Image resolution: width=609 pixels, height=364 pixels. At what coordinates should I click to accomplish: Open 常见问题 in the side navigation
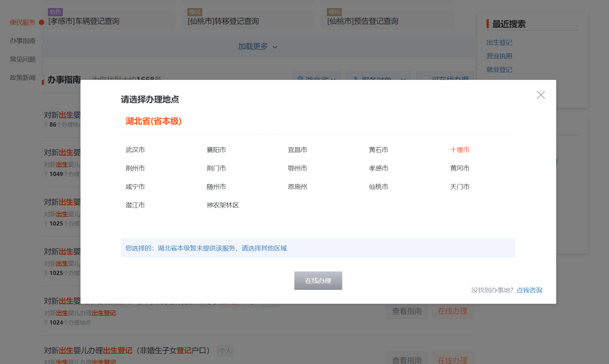point(22,59)
